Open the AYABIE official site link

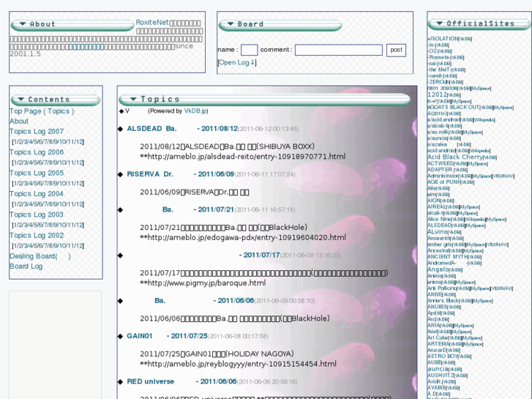coord(437,387)
